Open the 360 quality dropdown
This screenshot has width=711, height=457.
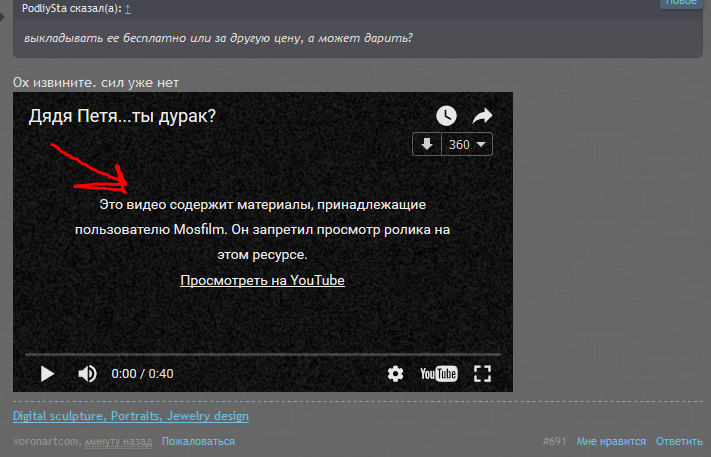point(467,144)
